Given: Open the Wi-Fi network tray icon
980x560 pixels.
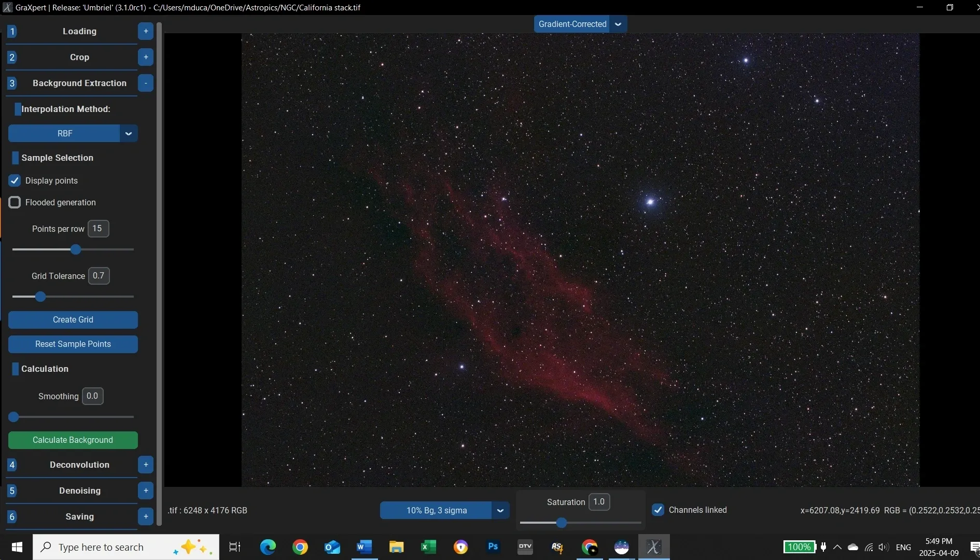Looking at the screenshot, I should (x=869, y=547).
